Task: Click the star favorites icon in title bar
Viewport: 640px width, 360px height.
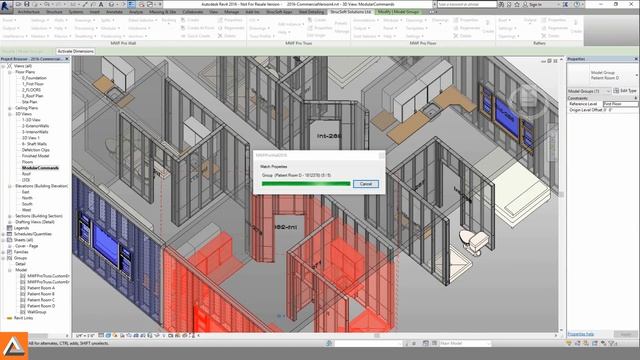Action: [517, 4]
